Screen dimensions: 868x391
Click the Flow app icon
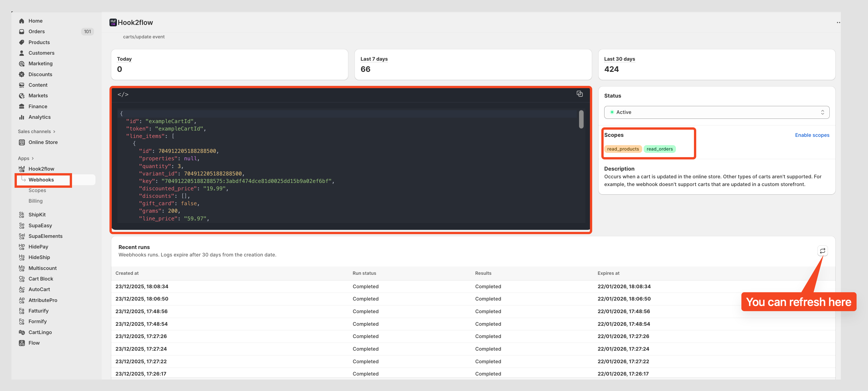click(21, 343)
